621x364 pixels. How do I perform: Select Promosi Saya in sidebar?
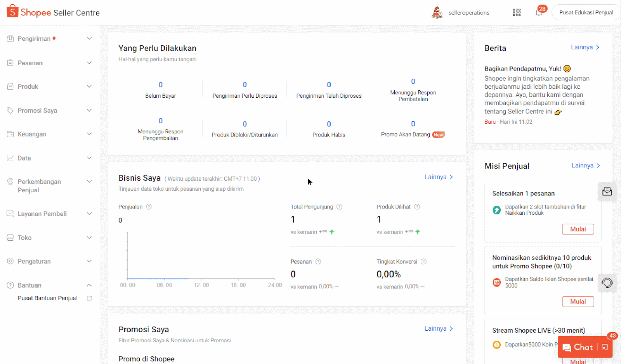click(x=37, y=110)
